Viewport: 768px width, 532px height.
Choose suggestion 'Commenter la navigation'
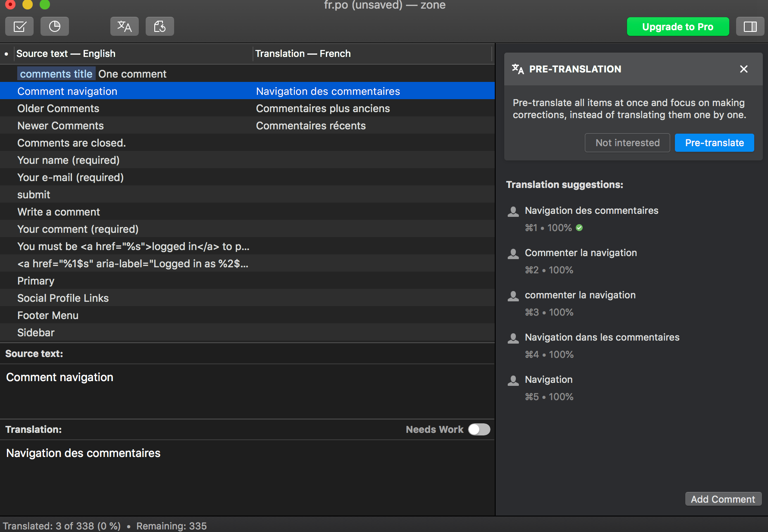pos(581,253)
